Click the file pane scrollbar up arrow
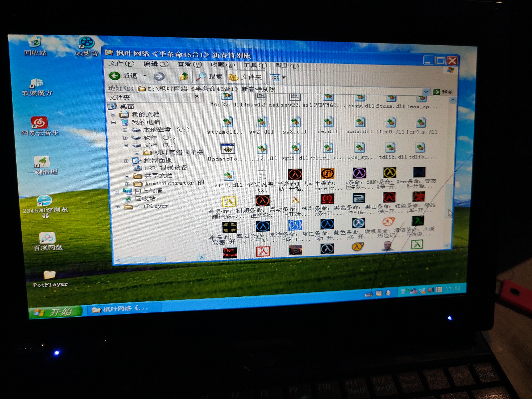The image size is (532, 399). click(x=453, y=100)
